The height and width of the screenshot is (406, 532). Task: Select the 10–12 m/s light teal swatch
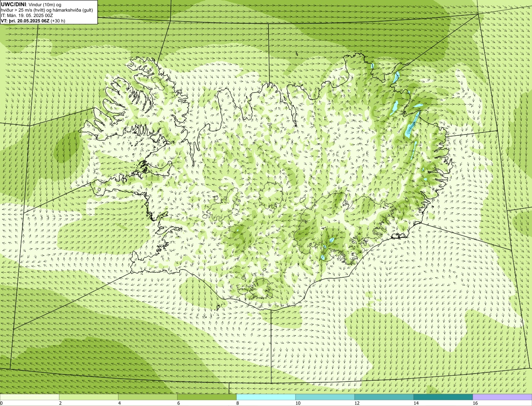[325, 397]
